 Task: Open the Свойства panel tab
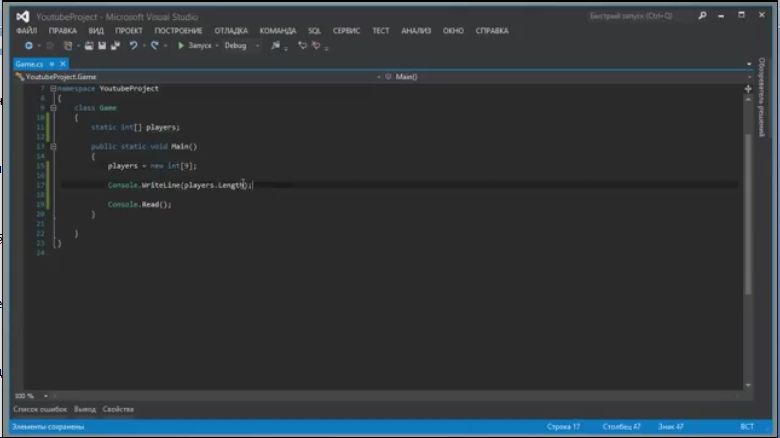(x=118, y=409)
